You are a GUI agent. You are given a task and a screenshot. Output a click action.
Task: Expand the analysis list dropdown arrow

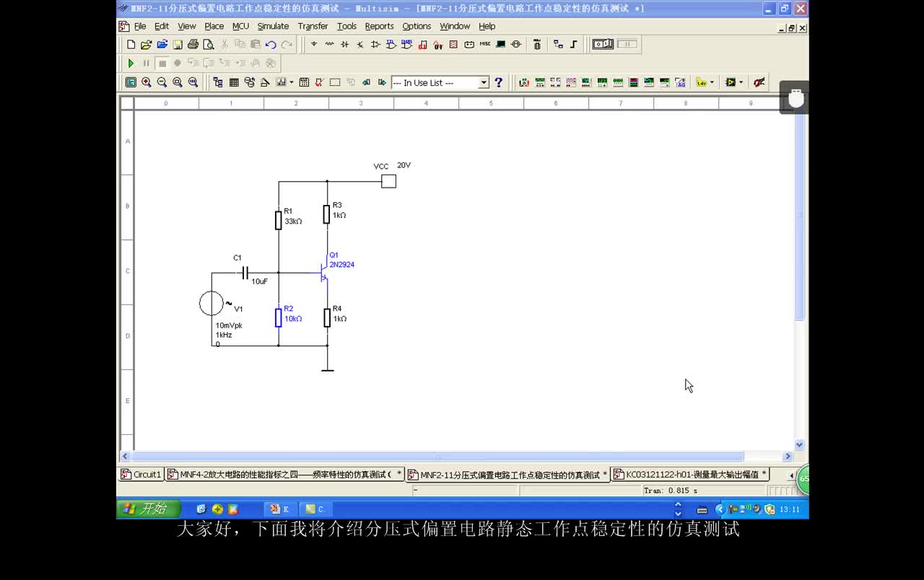[292, 82]
